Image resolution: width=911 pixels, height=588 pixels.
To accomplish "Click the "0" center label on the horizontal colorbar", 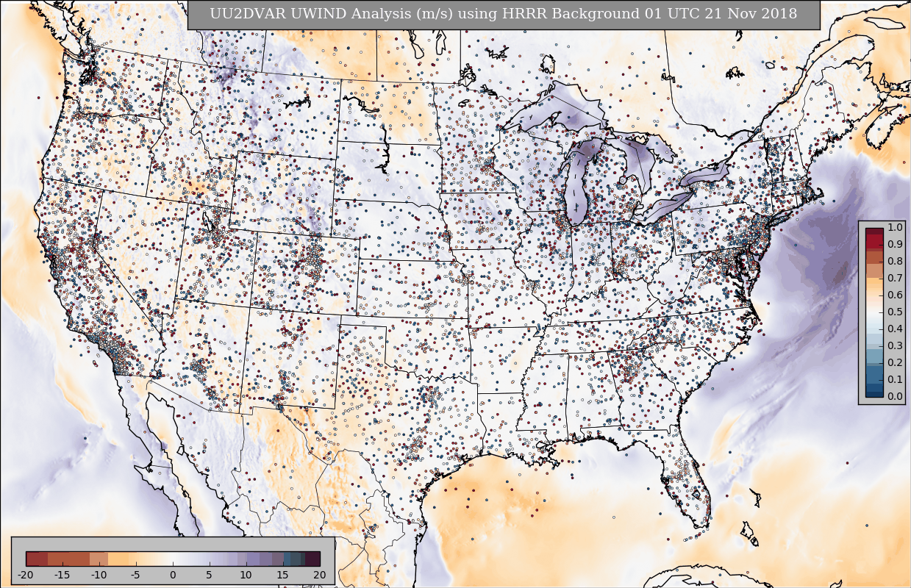I will pos(173,574).
